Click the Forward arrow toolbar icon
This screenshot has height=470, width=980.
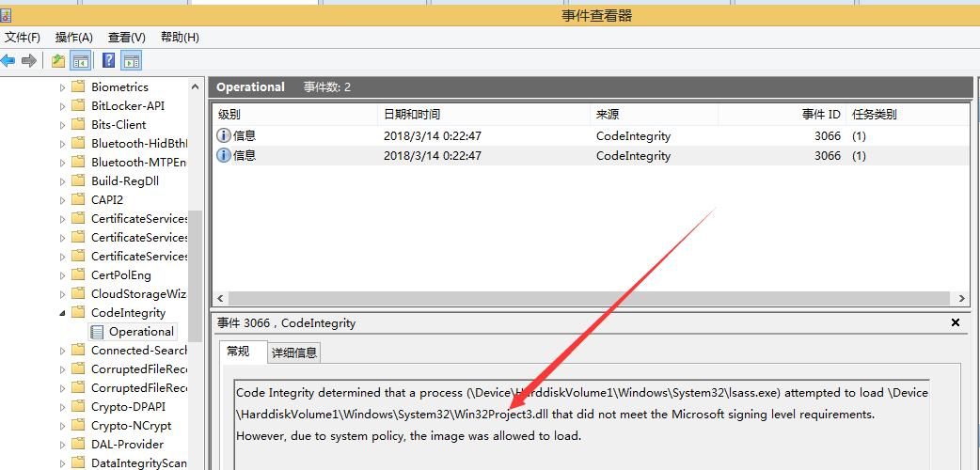coord(28,60)
